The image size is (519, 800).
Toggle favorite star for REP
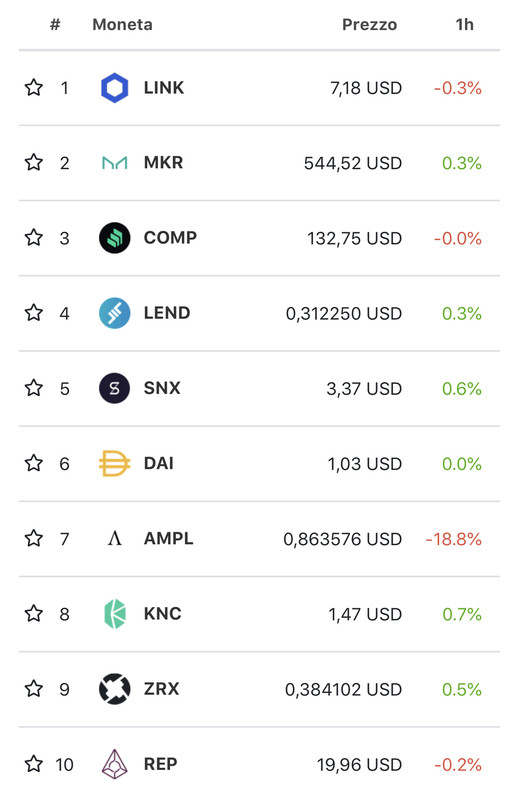tap(34, 764)
